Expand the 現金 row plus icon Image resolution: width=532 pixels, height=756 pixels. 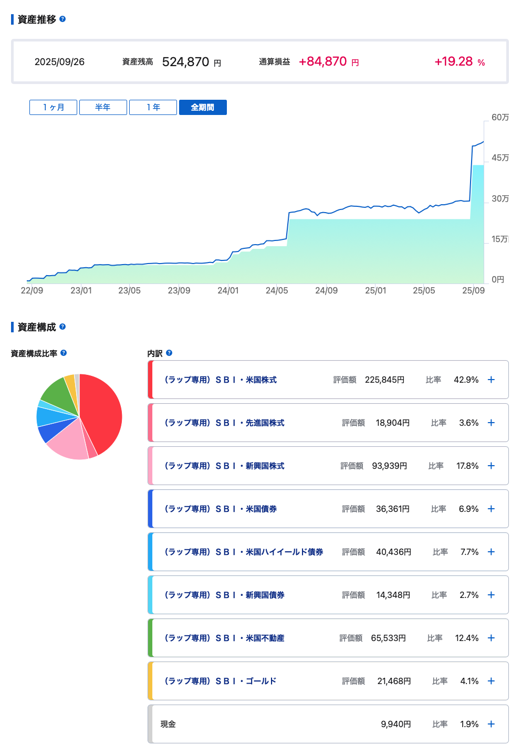pyautogui.click(x=491, y=724)
